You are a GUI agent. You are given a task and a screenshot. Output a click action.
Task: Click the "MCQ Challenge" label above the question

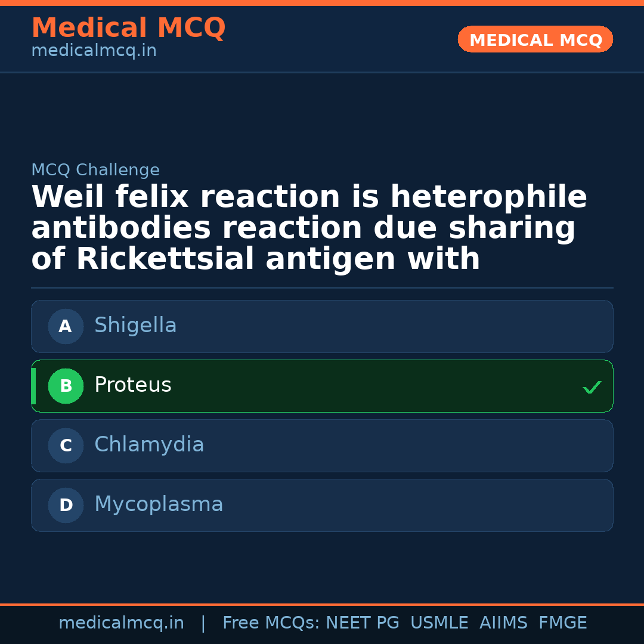[x=95, y=170]
